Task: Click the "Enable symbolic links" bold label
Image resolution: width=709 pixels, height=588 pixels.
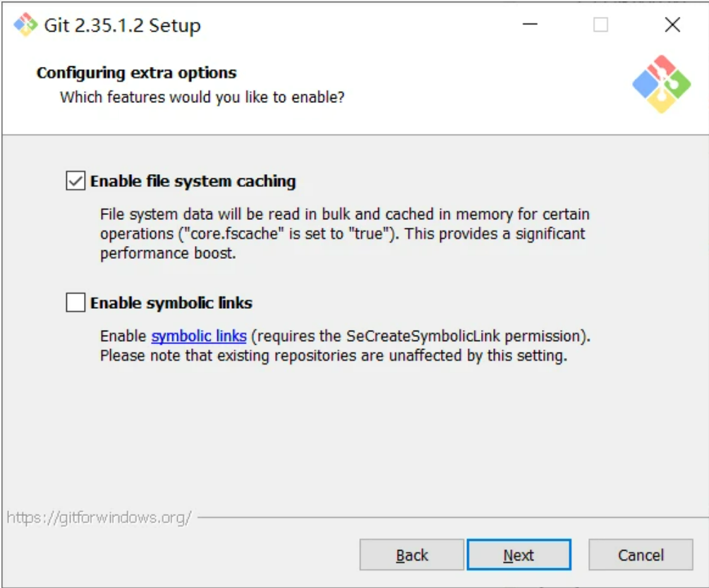Action: (x=171, y=303)
